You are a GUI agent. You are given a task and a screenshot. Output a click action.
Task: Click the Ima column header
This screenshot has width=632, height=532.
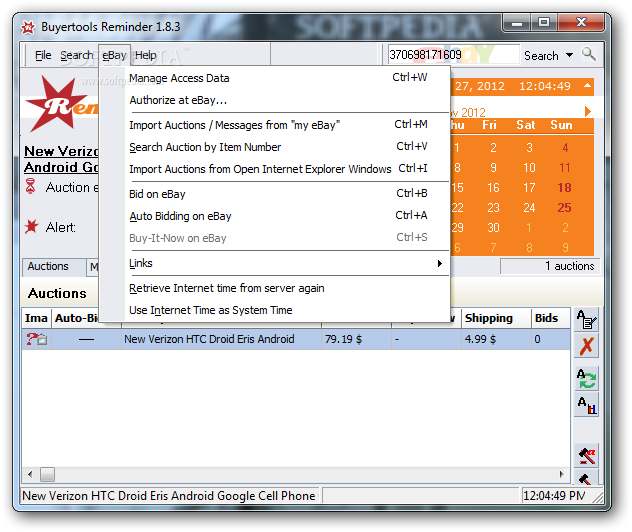[x=36, y=318]
